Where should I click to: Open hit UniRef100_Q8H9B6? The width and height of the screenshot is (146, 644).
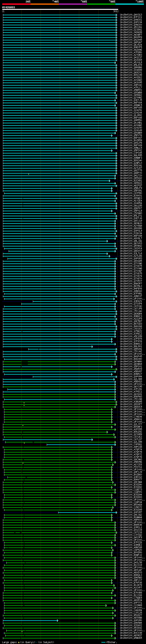131,67
